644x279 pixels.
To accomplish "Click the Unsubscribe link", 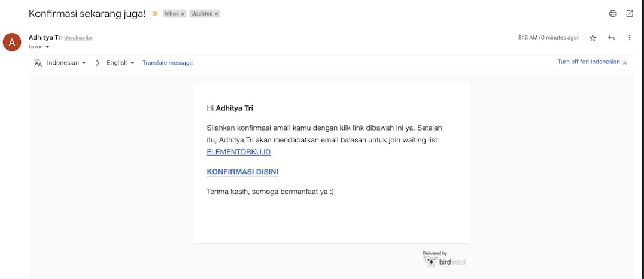I will (78, 38).
